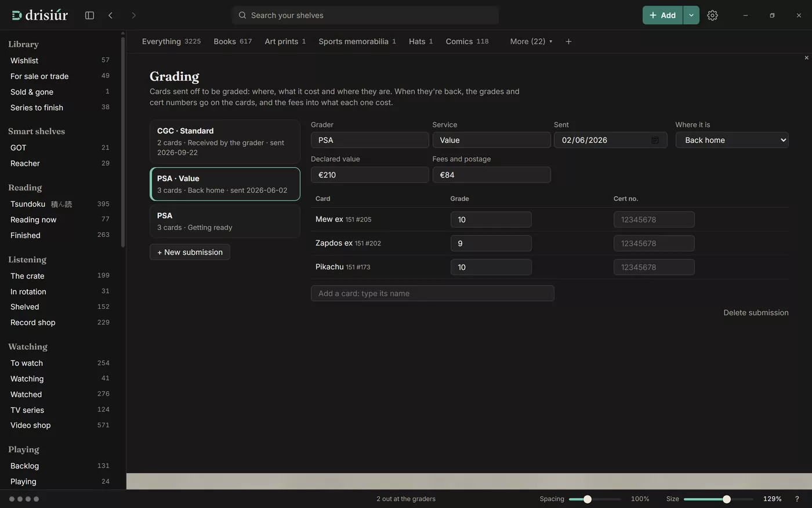Open the Wishlist shelf in sidebar
This screenshot has height=508, width=812.
[x=60, y=60]
